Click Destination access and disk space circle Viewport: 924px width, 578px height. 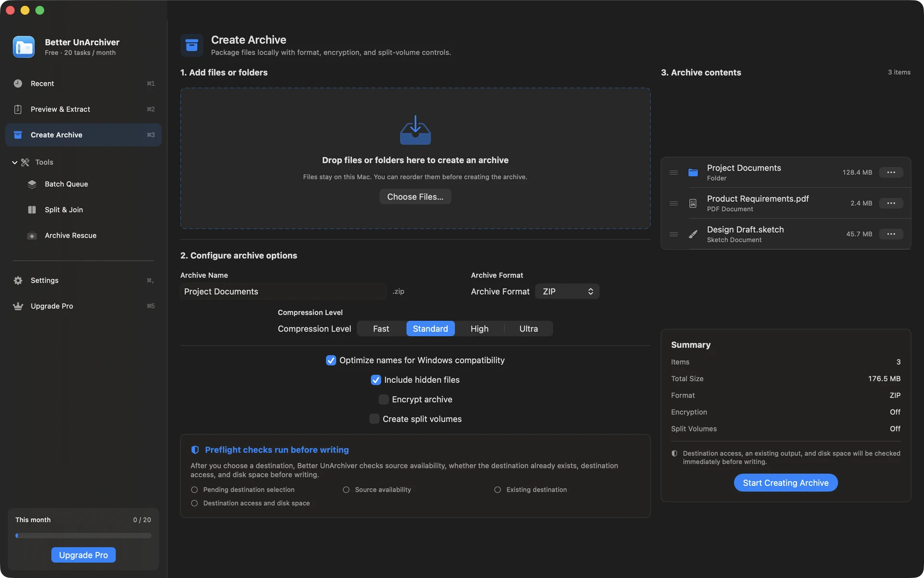click(194, 503)
